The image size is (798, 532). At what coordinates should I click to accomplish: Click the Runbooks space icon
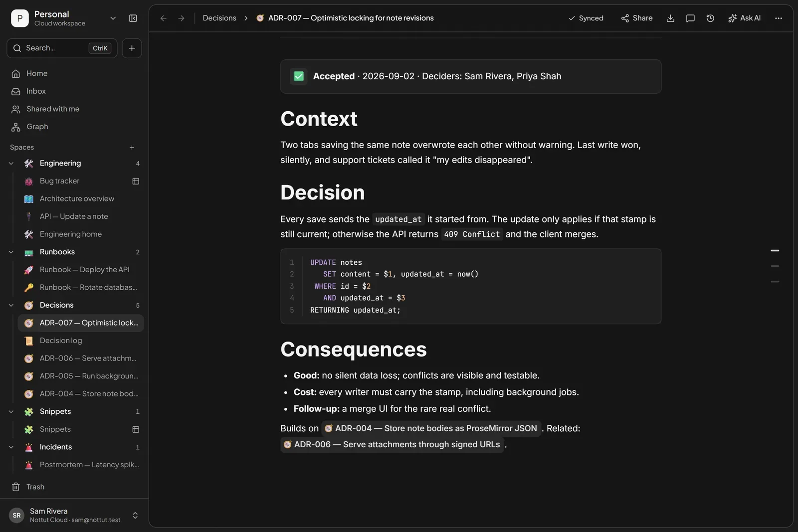point(29,252)
